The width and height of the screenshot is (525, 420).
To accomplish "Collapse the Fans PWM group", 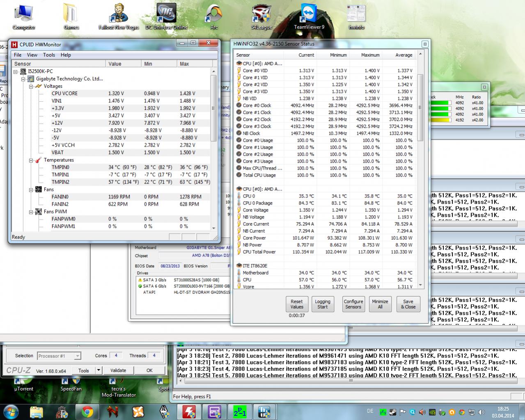I will [31, 212].
